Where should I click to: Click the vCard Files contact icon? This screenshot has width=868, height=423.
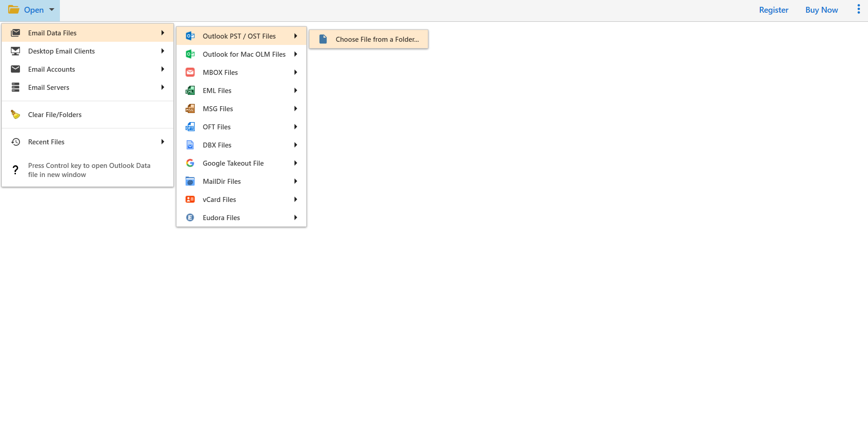point(190,199)
